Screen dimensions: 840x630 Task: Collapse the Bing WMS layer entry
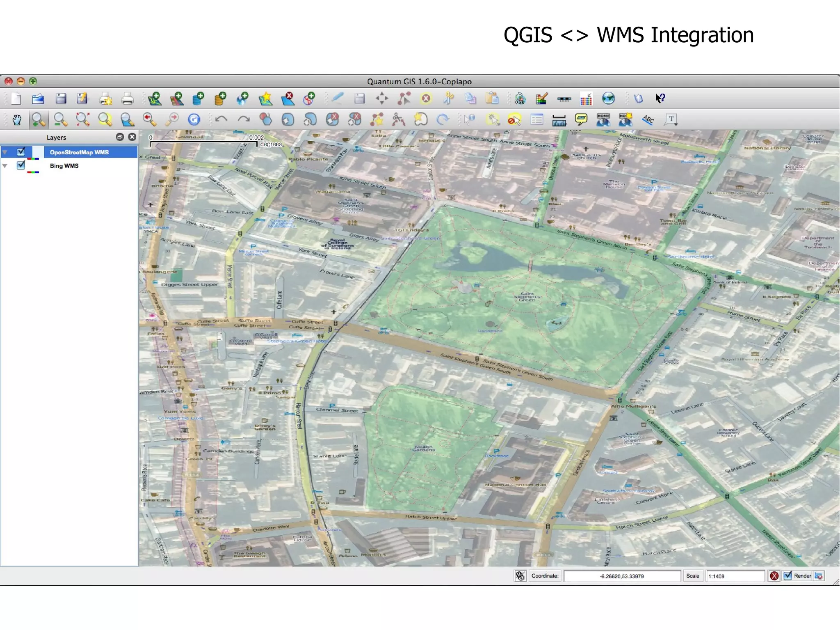coord(5,166)
